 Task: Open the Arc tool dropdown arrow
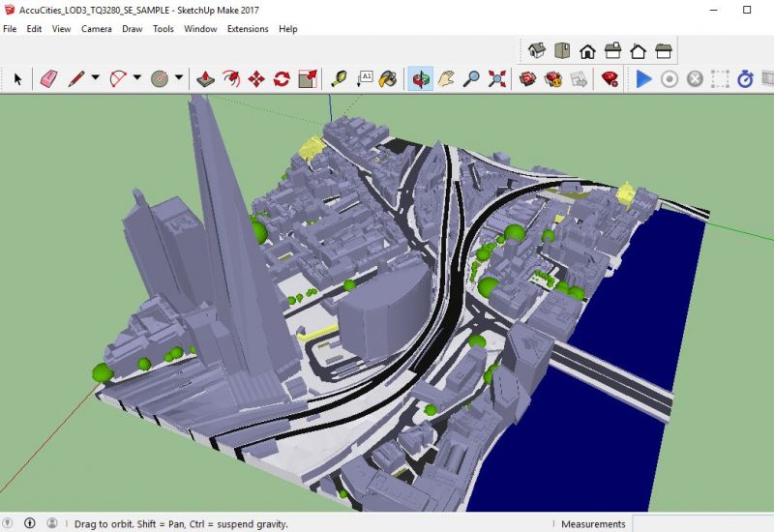136,78
